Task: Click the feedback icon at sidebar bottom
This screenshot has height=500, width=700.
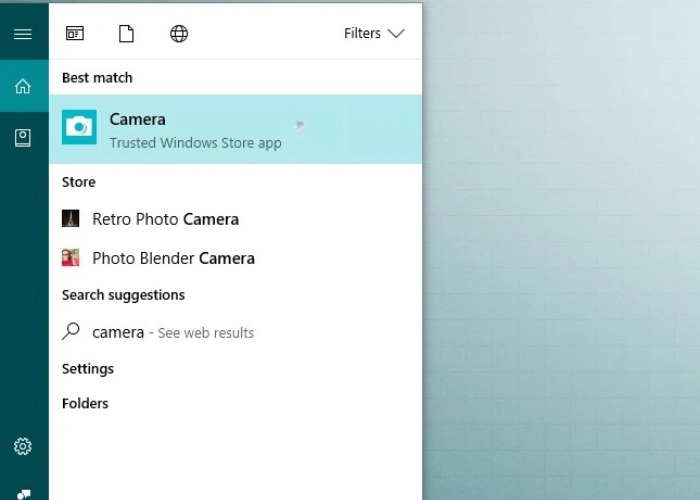Action: pos(22,493)
